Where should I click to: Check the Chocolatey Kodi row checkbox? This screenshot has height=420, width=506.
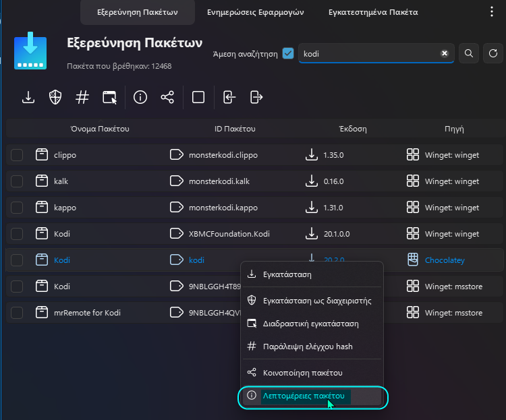click(17, 260)
